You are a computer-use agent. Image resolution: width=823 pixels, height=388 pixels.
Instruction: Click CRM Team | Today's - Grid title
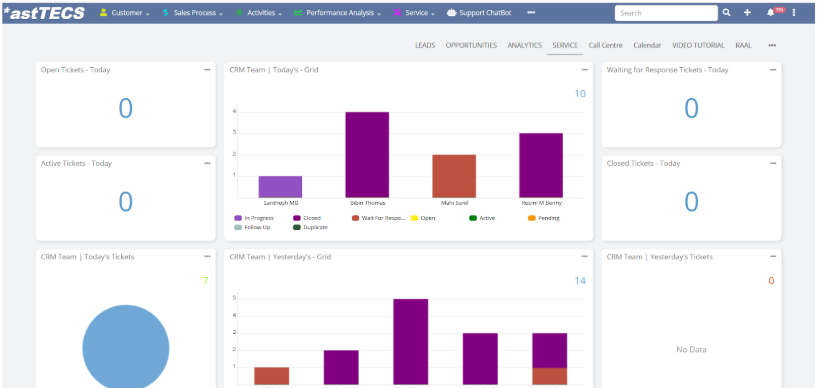[x=274, y=69]
